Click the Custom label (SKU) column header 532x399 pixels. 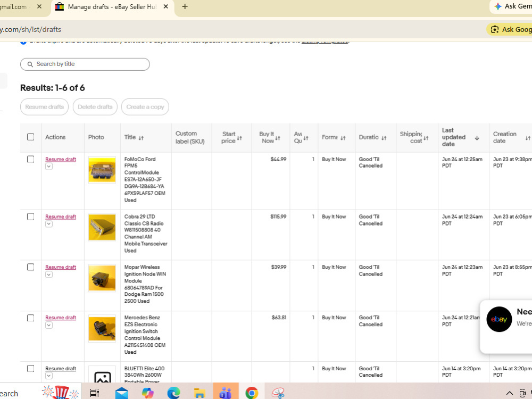point(190,137)
